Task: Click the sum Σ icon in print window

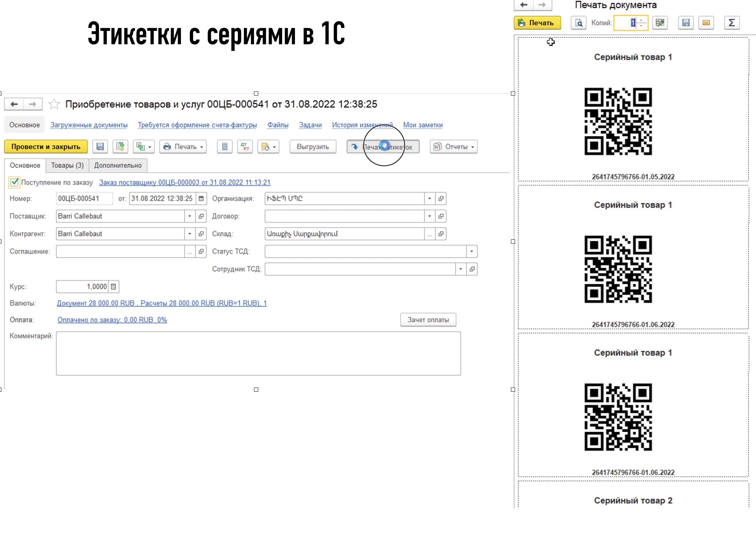Action: 732,23
